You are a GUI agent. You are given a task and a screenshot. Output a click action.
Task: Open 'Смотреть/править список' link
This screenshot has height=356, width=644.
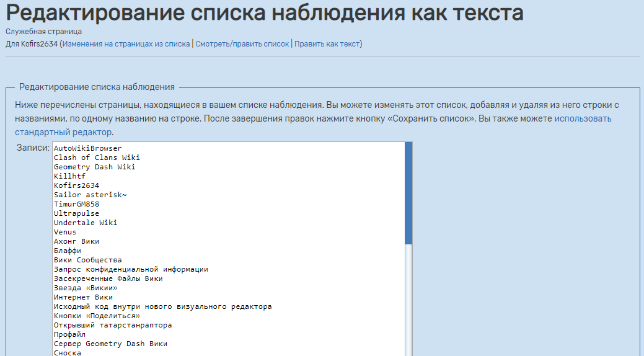[242, 44]
